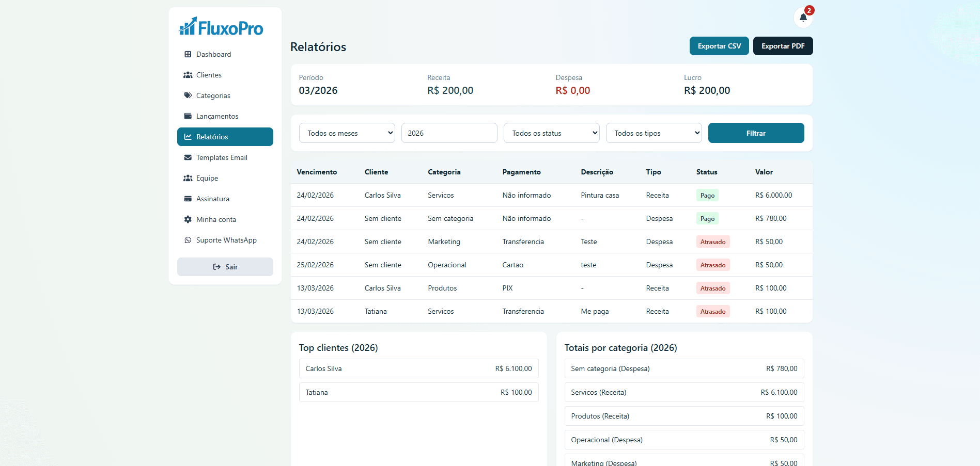The width and height of the screenshot is (980, 466).
Task: Select the active Relatórios menu item
Action: pyautogui.click(x=225, y=137)
